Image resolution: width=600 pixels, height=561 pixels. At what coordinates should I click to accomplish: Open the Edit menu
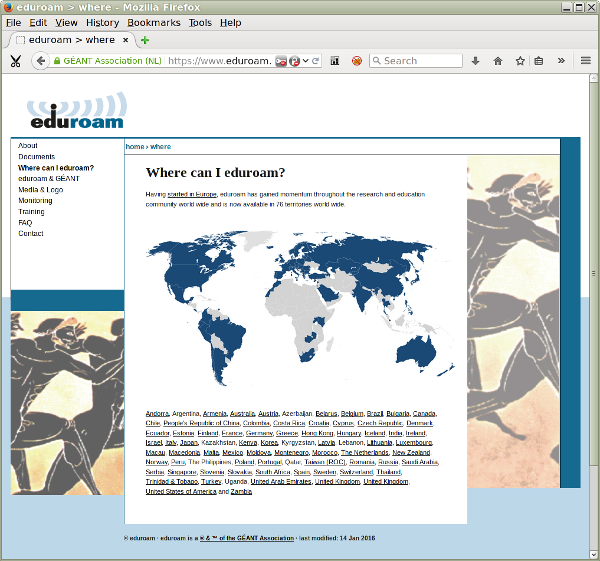click(x=38, y=23)
